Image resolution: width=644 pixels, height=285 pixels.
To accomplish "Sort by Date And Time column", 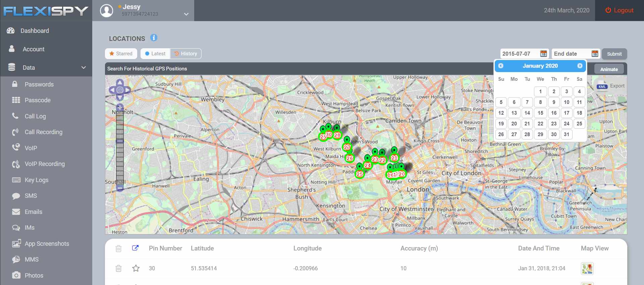I will pyautogui.click(x=539, y=248).
